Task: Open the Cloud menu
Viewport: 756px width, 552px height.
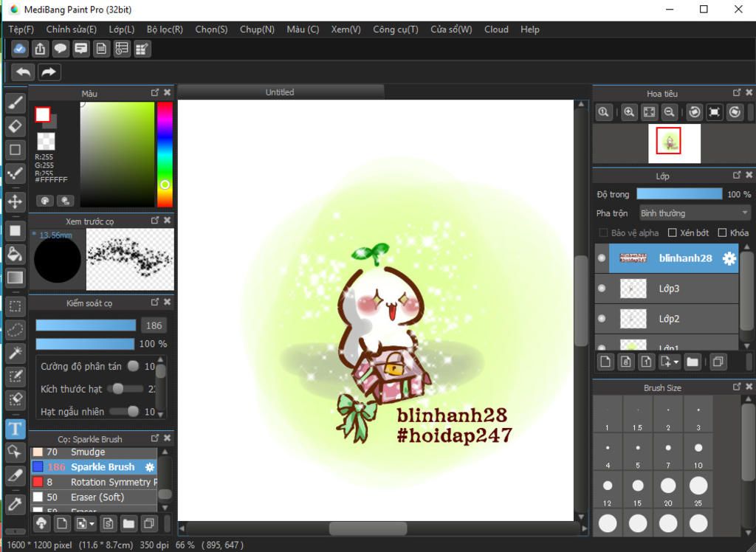Action: click(496, 30)
